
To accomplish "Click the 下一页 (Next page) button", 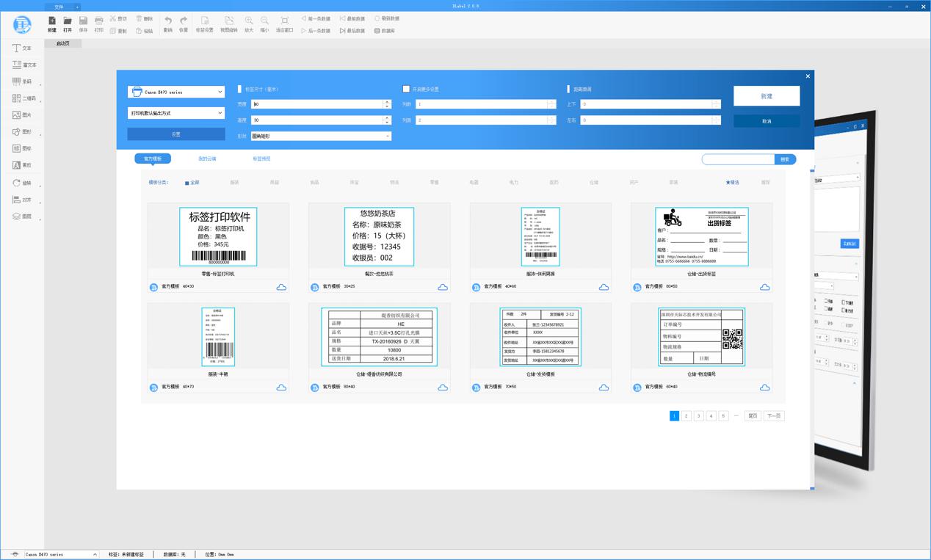I will [774, 416].
